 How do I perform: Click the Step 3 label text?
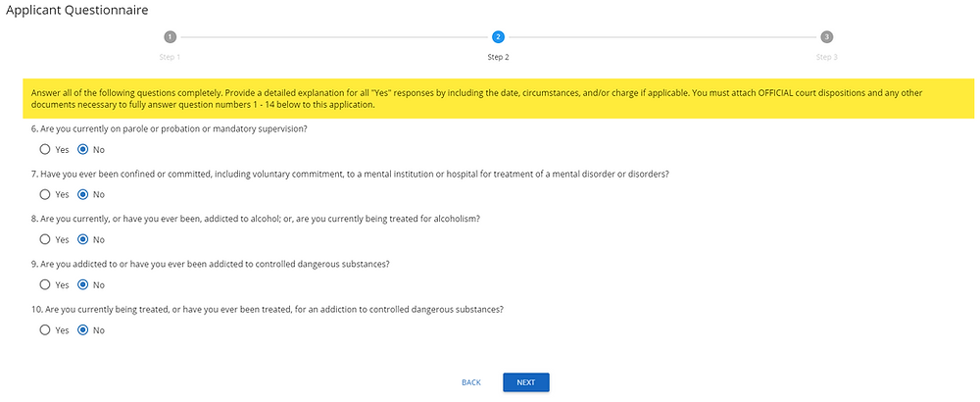click(x=826, y=57)
